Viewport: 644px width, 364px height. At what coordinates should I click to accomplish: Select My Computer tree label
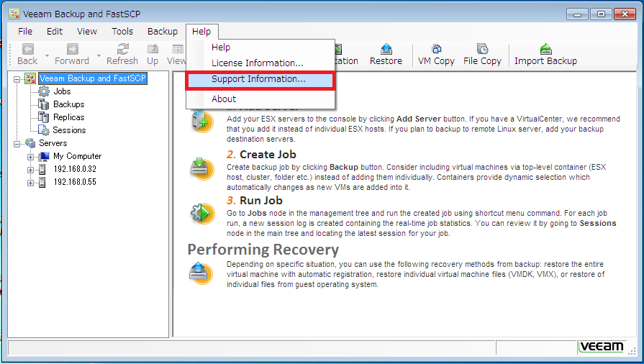tap(78, 156)
